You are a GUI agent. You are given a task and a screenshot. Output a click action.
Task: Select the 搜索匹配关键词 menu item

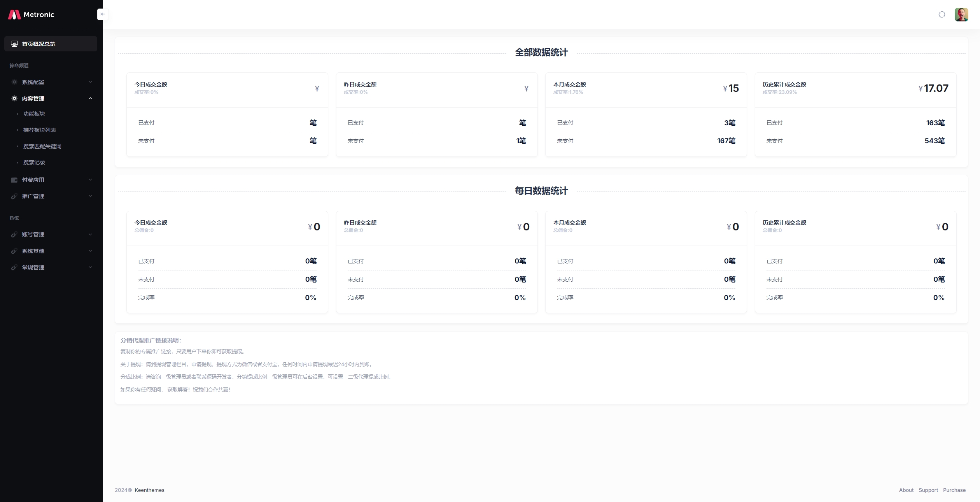(42, 146)
